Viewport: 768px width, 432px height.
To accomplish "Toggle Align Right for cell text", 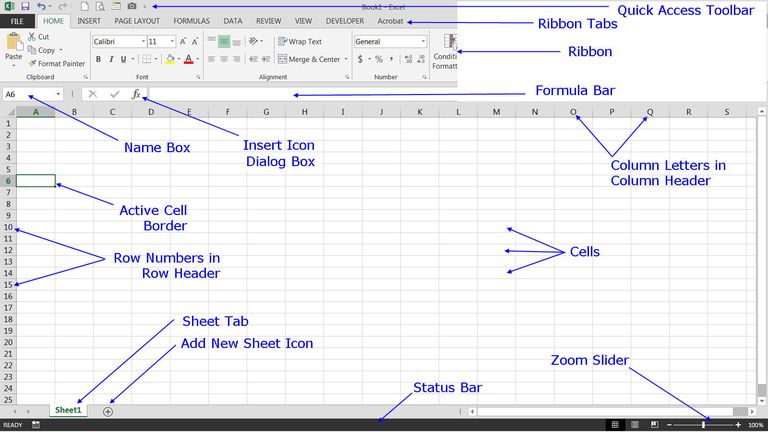I will tap(237, 59).
